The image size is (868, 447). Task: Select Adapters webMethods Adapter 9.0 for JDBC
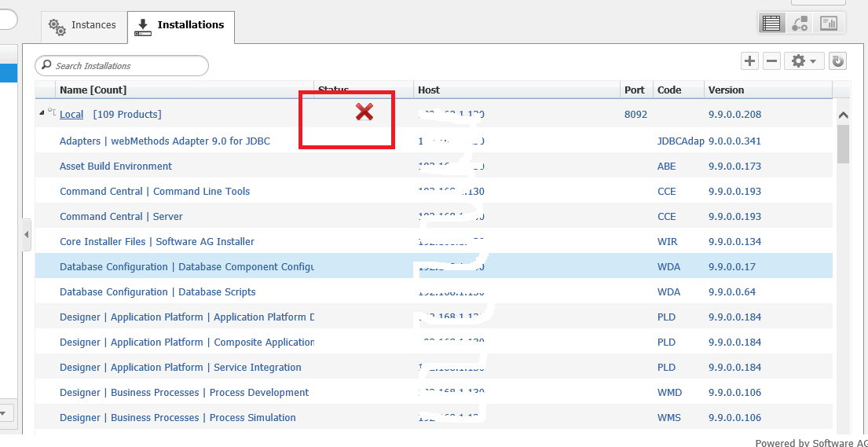[x=434, y=141]
